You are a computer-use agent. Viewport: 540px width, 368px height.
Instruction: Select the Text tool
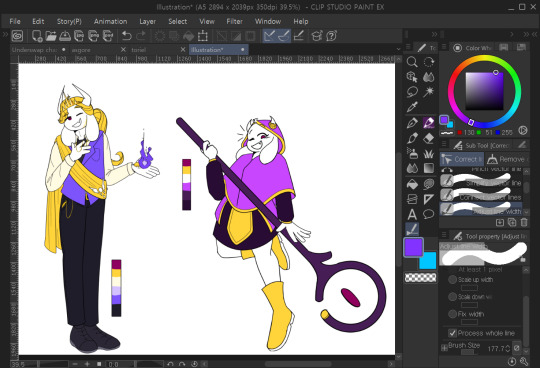click(412, 214)
